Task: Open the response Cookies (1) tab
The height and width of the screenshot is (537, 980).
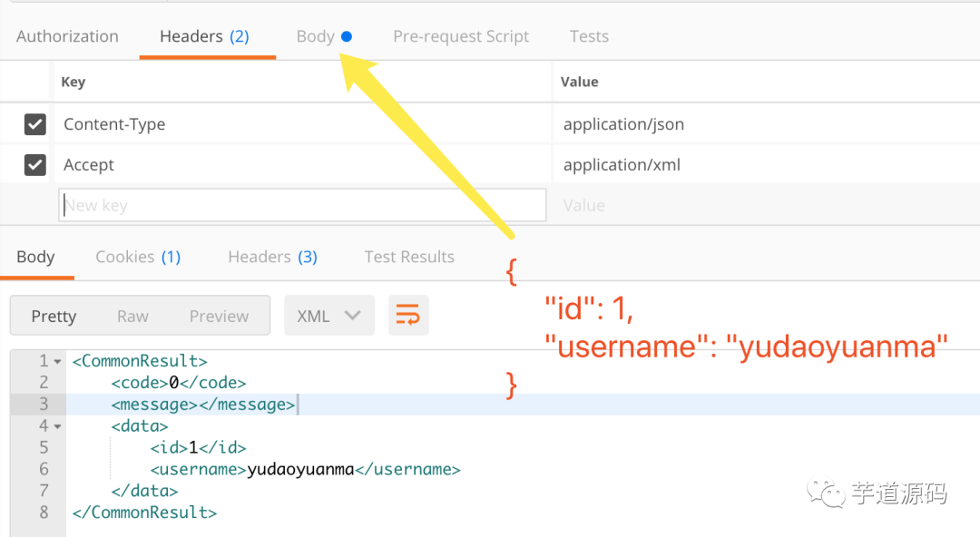Action: point(138,257)
